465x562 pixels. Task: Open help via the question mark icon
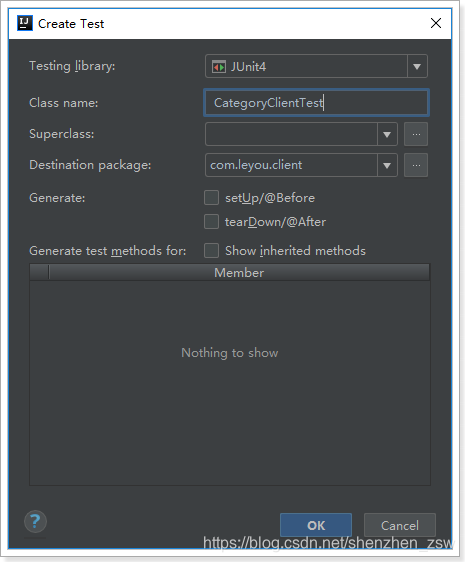pos(35,521)
